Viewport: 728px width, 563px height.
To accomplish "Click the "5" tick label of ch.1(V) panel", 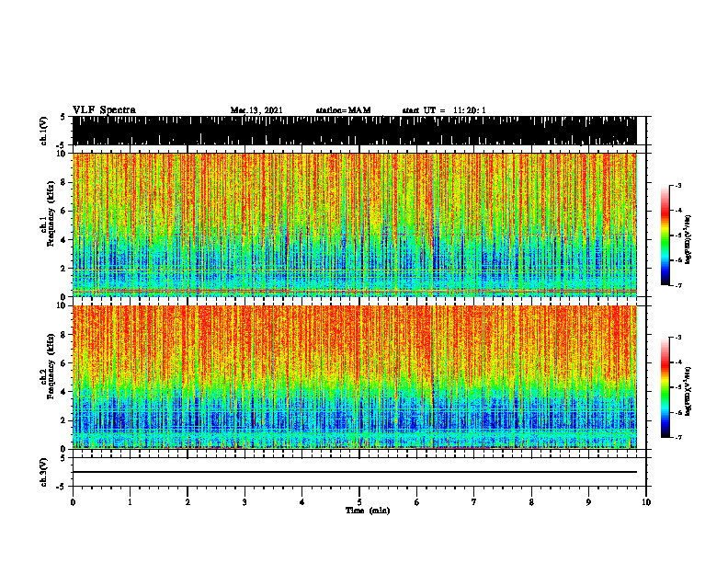I will pos(63,117).
